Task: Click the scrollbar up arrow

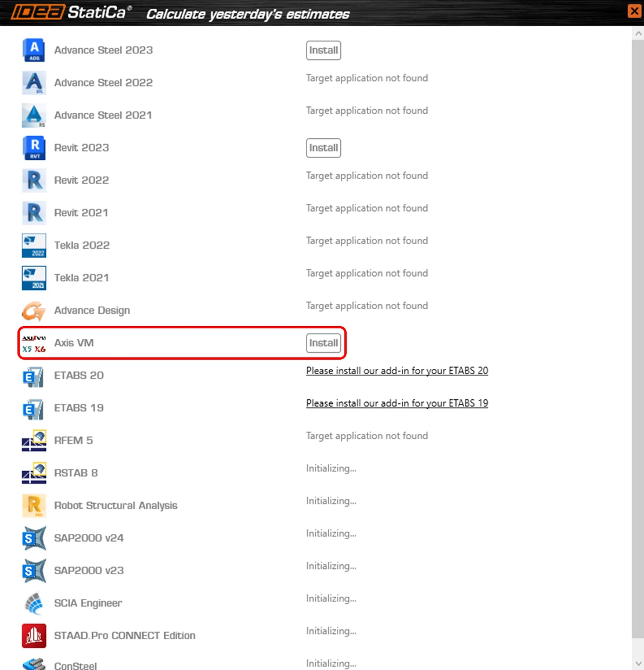Action: point(638,33)
